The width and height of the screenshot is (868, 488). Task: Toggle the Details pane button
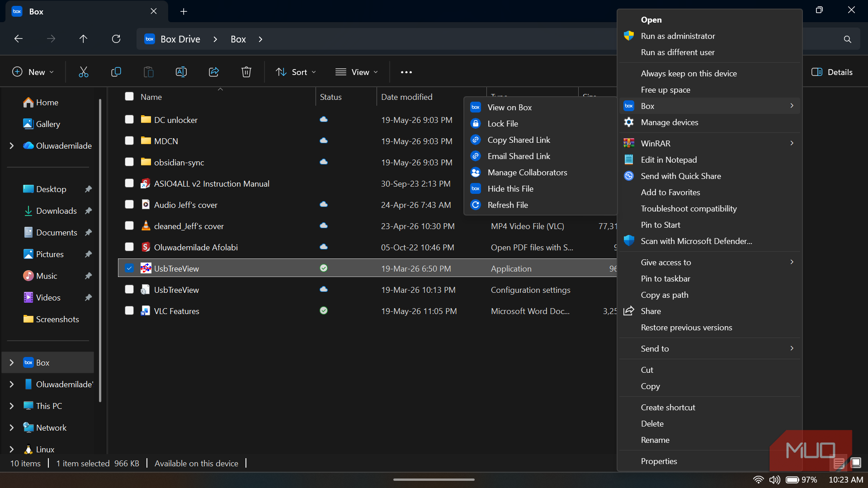click(x=832, y=72)
